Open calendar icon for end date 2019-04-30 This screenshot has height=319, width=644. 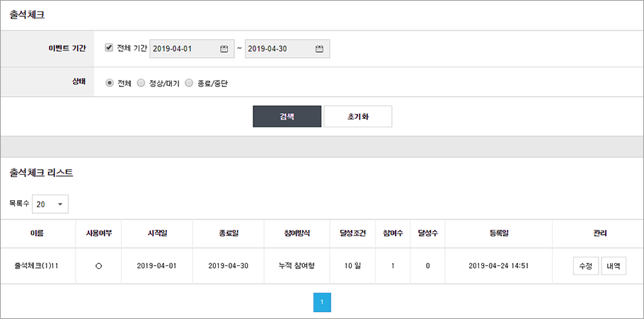tap(319, 49)
